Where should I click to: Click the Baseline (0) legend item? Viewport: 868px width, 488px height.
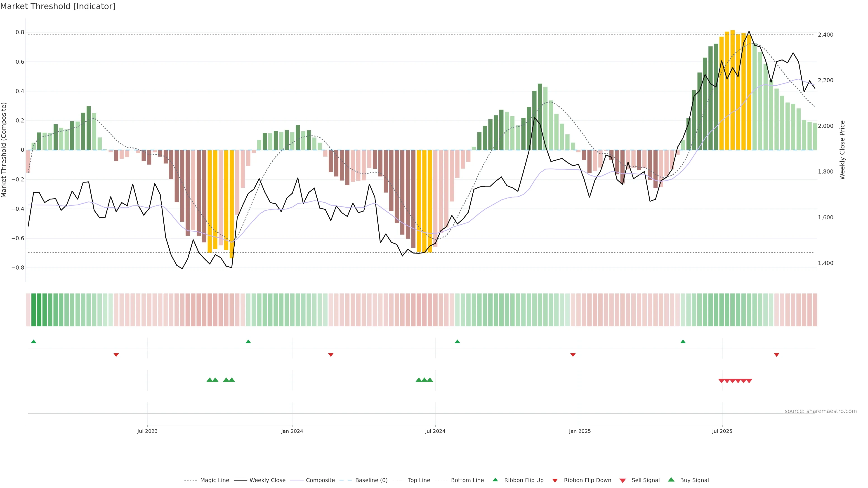(x=371, y=480)
